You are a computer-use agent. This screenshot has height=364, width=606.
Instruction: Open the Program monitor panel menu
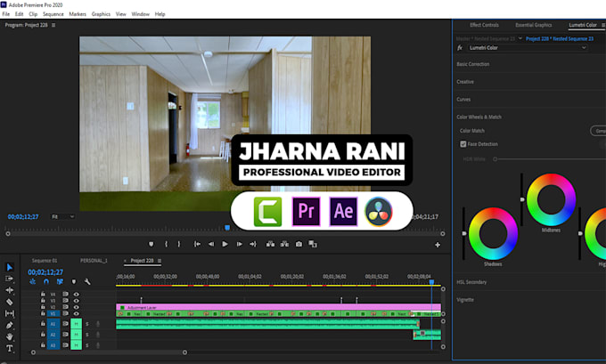click(x=53, y=25)
